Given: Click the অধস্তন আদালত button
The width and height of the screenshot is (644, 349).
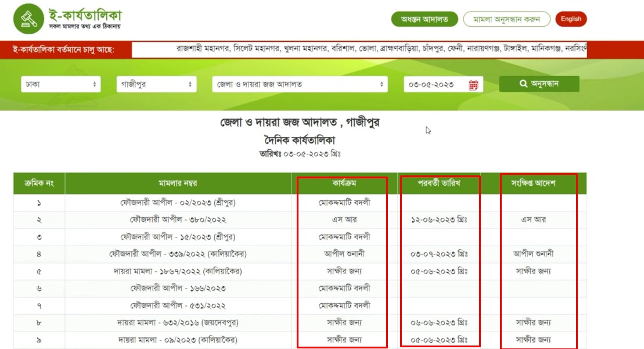Looking at the screenshot, I should pos(424,19).
